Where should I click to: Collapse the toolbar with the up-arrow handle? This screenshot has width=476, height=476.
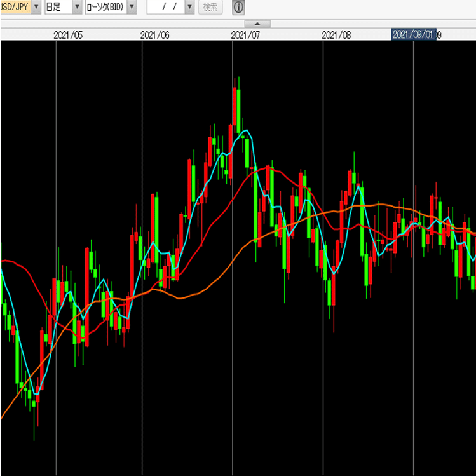[x=257, y=24]
